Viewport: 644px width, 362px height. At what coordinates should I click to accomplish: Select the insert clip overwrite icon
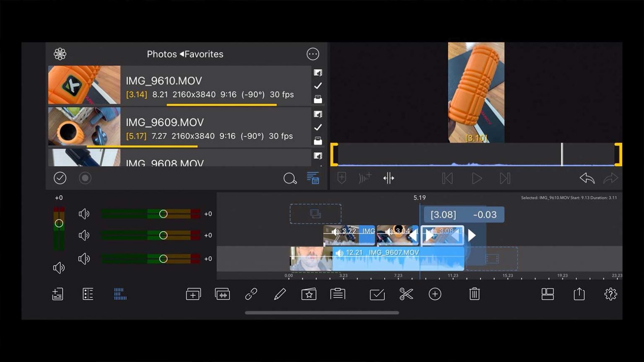click(222, 294)
